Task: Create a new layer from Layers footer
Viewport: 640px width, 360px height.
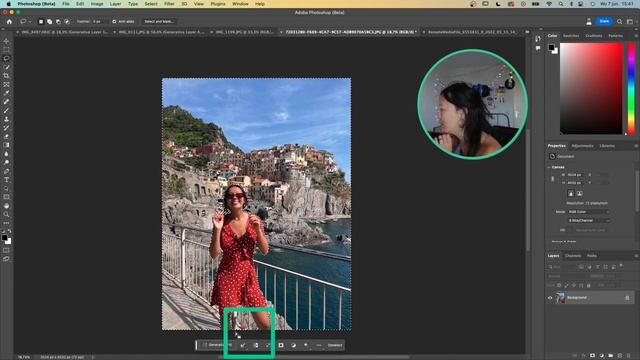Action: (x=620, y=356)
